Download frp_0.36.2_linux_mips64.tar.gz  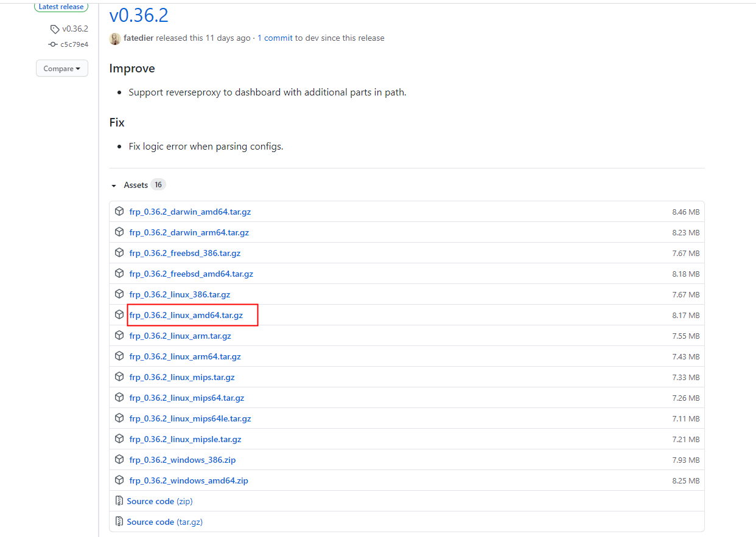pos(187,398)
